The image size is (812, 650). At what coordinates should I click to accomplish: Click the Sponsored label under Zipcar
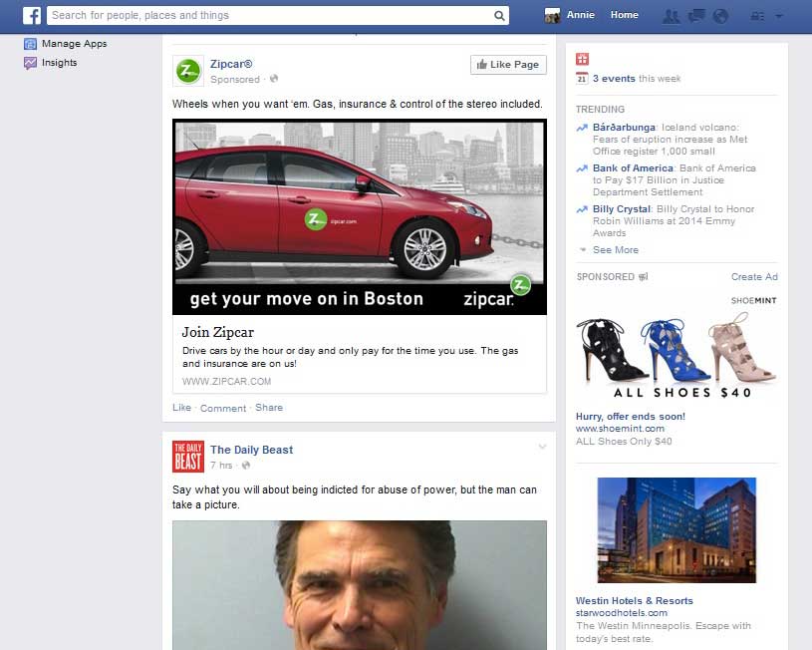[234, 80]
